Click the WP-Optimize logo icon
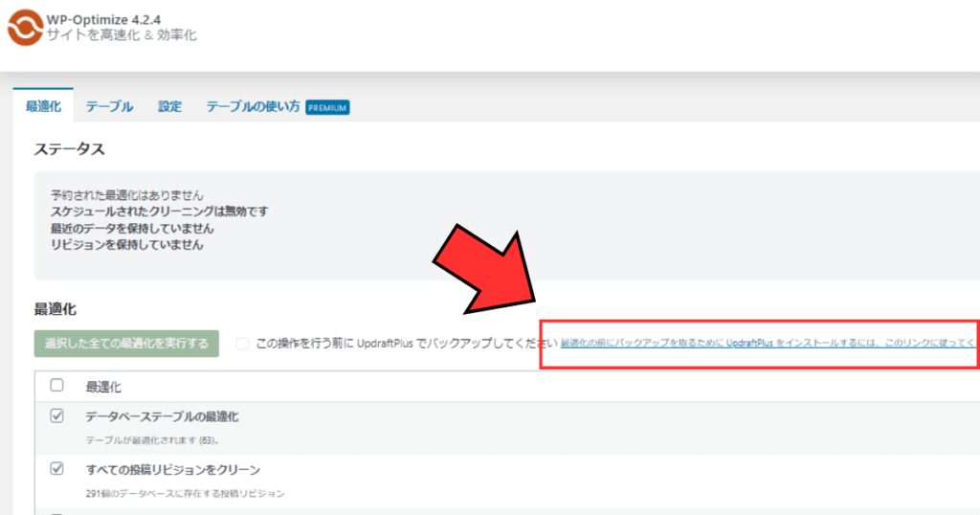Viewport: 980px width, 515px height. coord(22,26)
